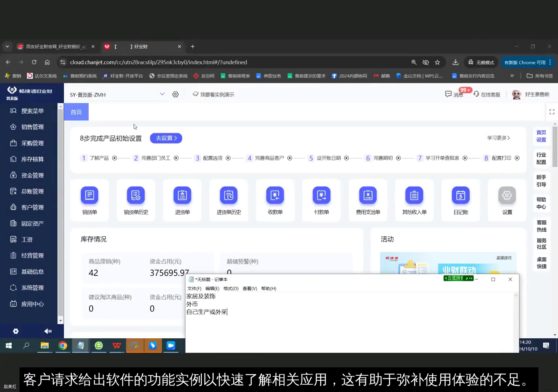
Task: Open the 设置 gear shortcut
Action: coord(507,196)
